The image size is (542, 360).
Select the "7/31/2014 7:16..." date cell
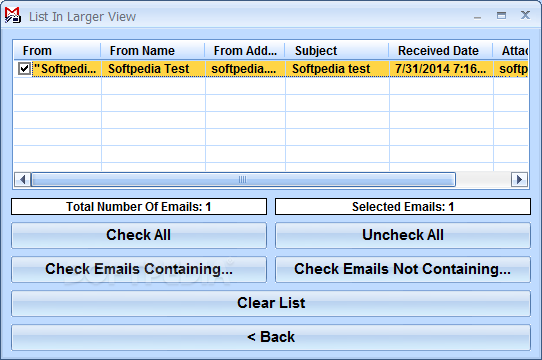click(441, 68)
